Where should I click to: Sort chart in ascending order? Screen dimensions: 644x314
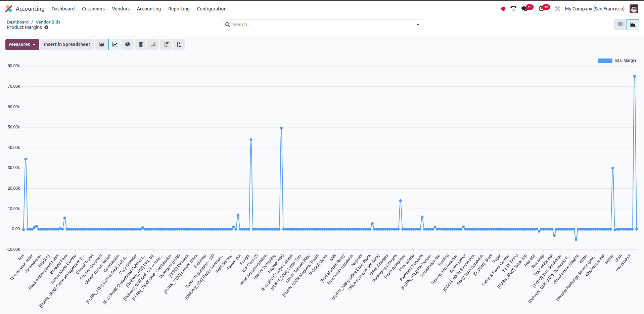pos(179,44)
